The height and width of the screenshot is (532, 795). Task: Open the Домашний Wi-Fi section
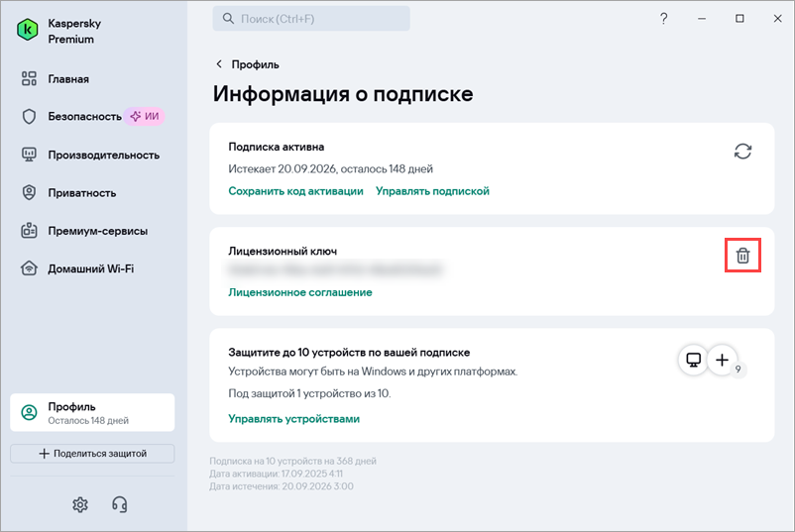pos(91,269)
